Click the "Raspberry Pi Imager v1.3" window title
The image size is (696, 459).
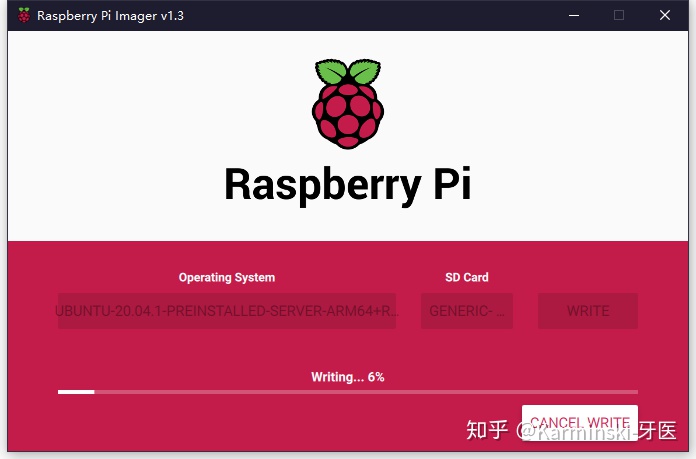click(x=110, y=16)
